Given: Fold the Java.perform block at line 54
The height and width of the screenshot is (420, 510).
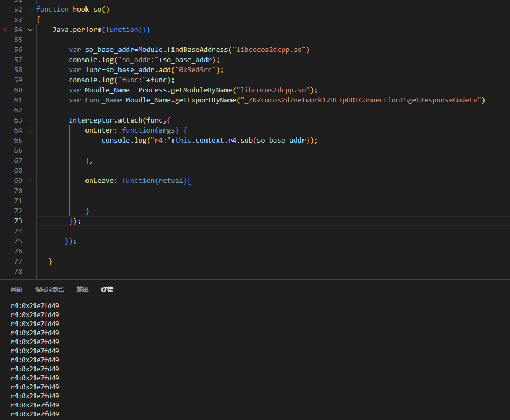Looking at the screenshot, I should 30,30.
